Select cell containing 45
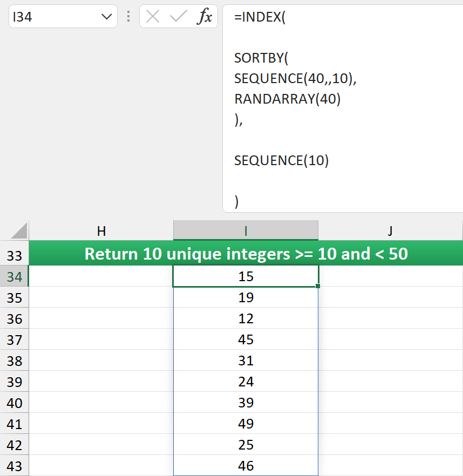The height and width of the screenshot is (476, 463). (246, 339)
